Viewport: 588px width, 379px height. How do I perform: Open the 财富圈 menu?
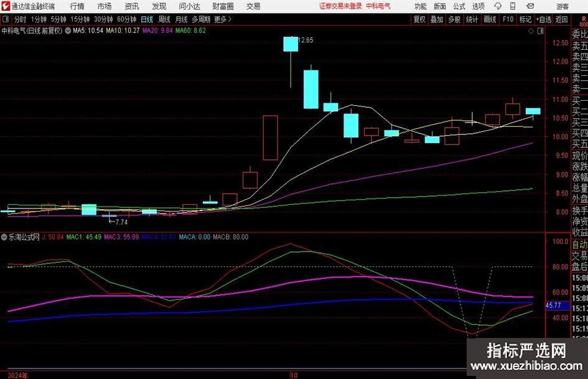tap(223, 6)
